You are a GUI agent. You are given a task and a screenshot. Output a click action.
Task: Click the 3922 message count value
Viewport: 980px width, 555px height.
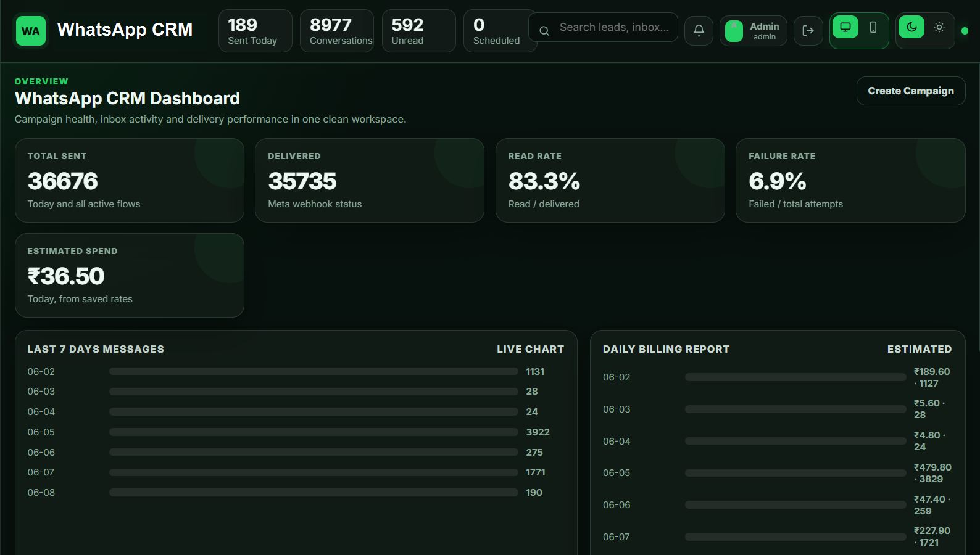coord(538,432)
